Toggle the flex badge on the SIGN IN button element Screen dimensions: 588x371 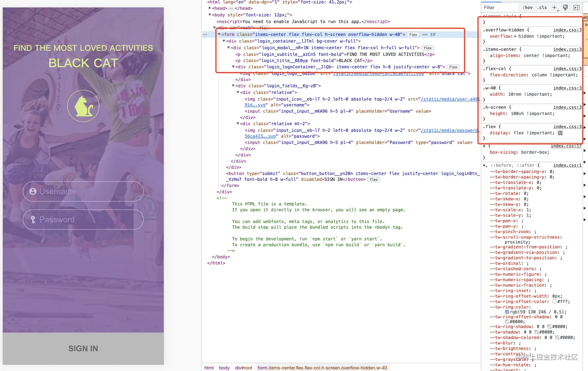click(x=374, y=179)
